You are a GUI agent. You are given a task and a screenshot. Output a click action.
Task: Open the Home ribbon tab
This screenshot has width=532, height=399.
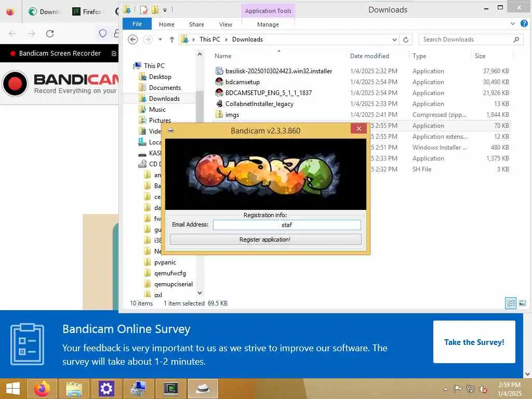[x=167, y=24]
